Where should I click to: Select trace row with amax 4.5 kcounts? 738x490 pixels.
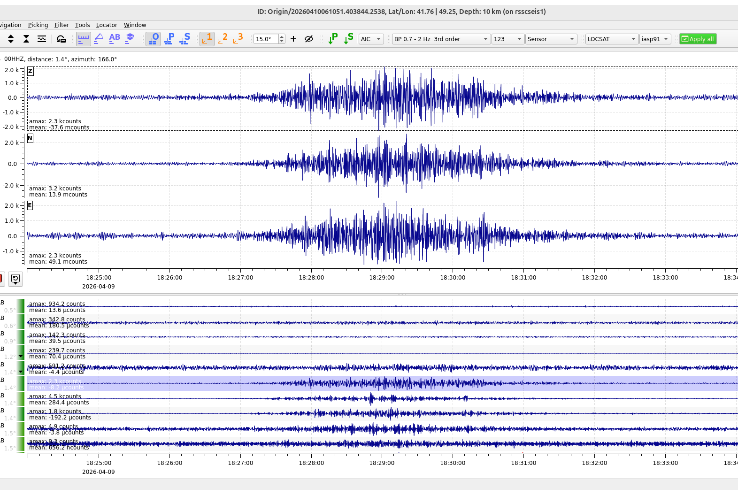pos(382,399)
